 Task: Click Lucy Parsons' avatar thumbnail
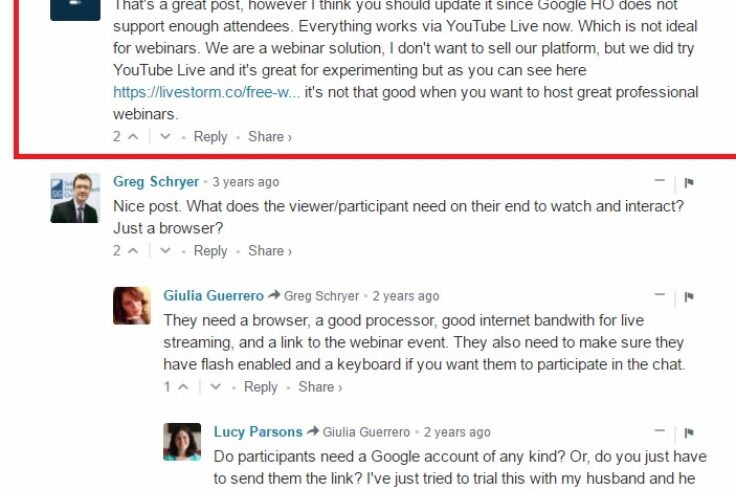point(182,441)
